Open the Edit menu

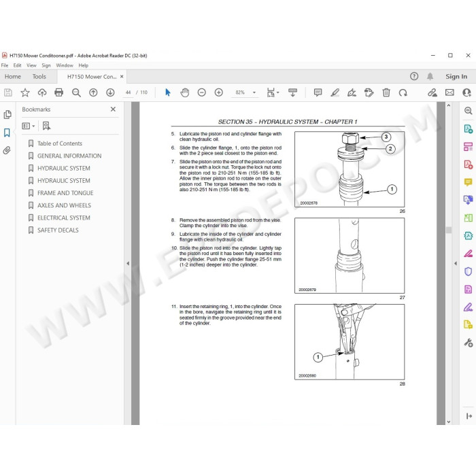point(17,65)
